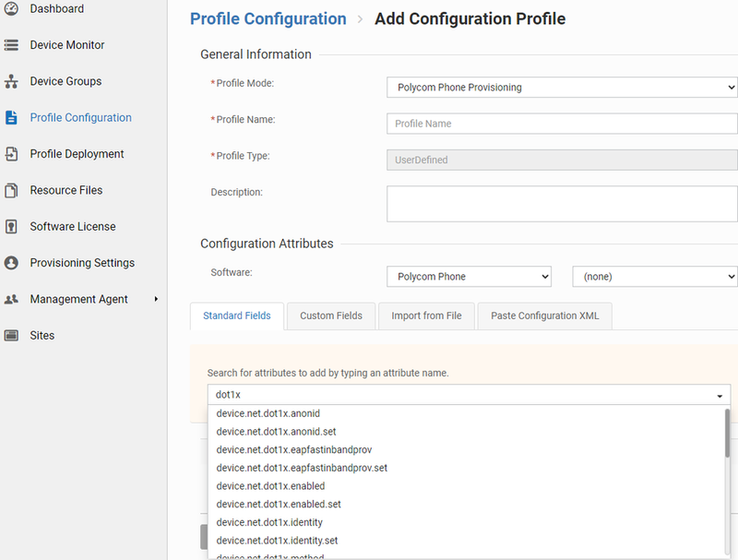Click the Dashboard gauge icon

(x=11, y=8)
